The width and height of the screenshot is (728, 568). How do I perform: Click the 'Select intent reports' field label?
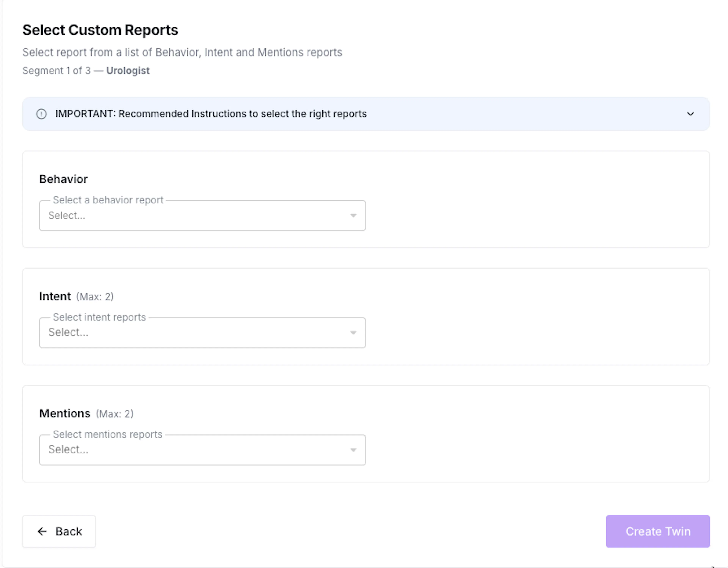point(99,317)
